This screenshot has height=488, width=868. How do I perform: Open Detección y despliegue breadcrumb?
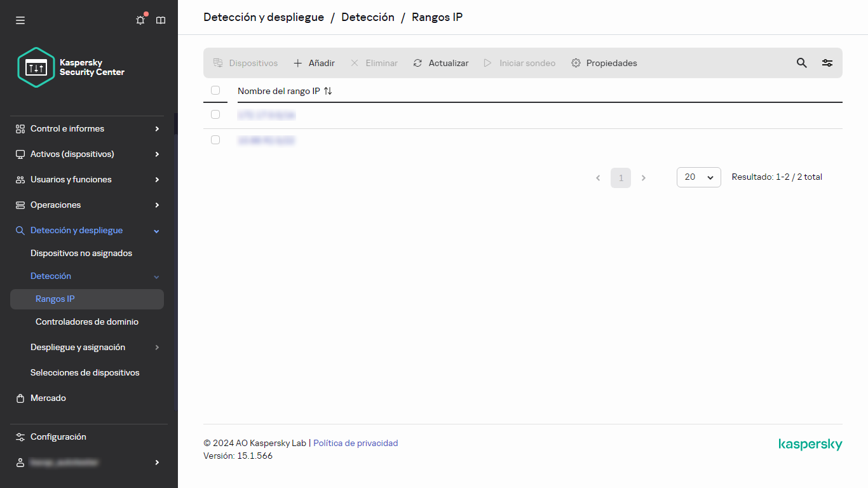(263, 17)
